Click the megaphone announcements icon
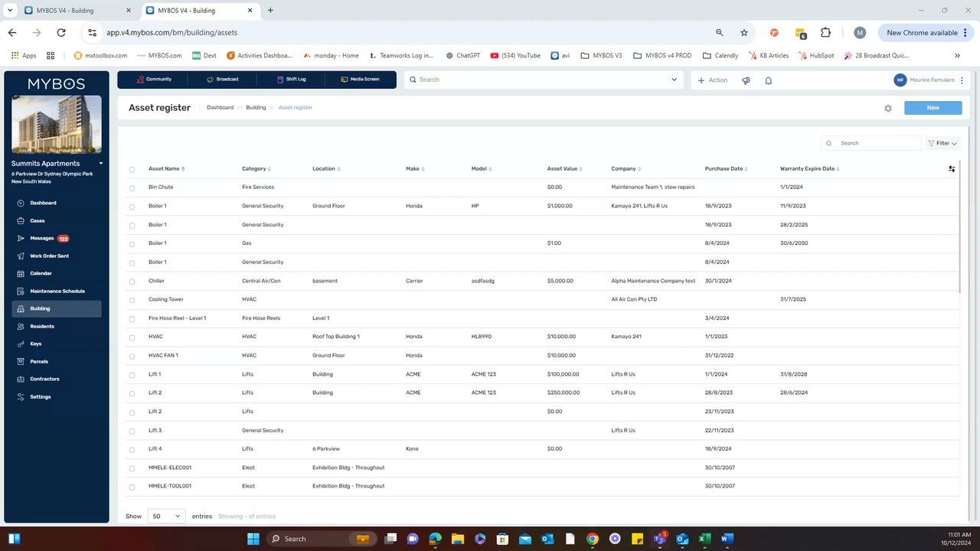980x551 pixels. coord(746,80)
